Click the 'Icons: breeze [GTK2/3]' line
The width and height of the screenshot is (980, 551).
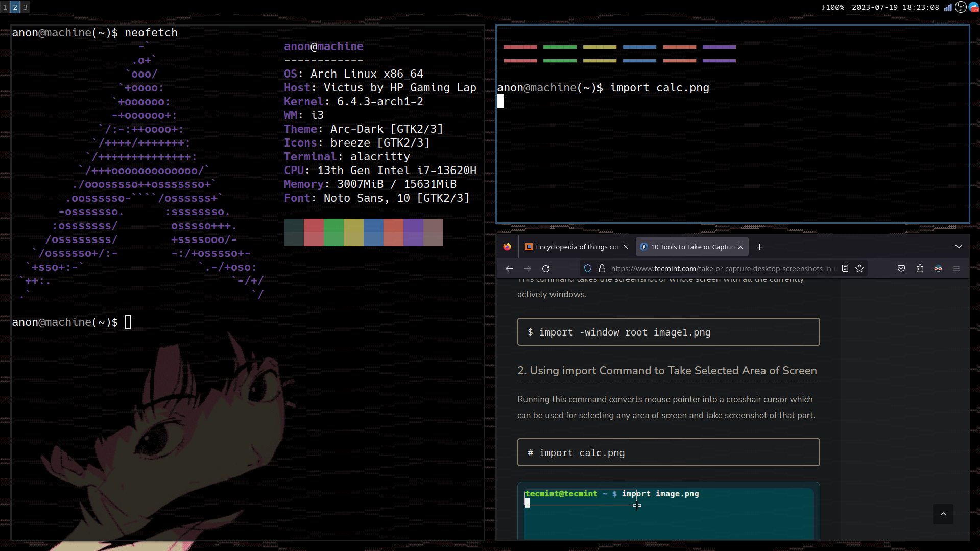(357, 143)
